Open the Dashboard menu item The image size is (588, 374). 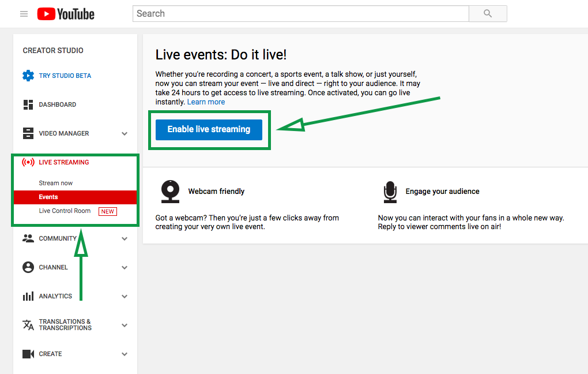pos(58,104)
